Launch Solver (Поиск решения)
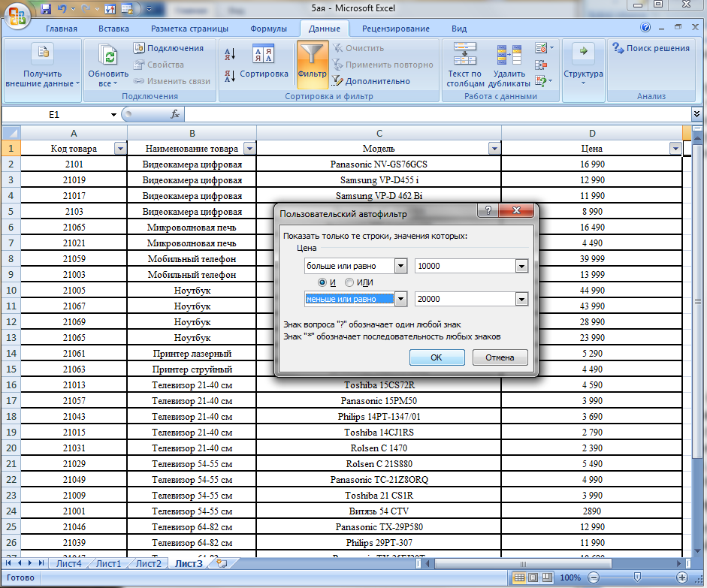The width and height of the screenshot is (707, 588). tap(651, 48)
